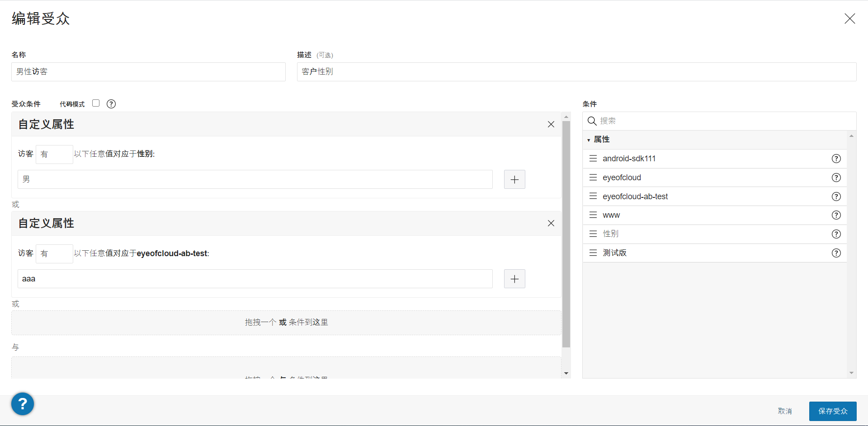Click the 名称 field containing 男性访客
The image size is (868, 426).
click(x=148, y=72)
